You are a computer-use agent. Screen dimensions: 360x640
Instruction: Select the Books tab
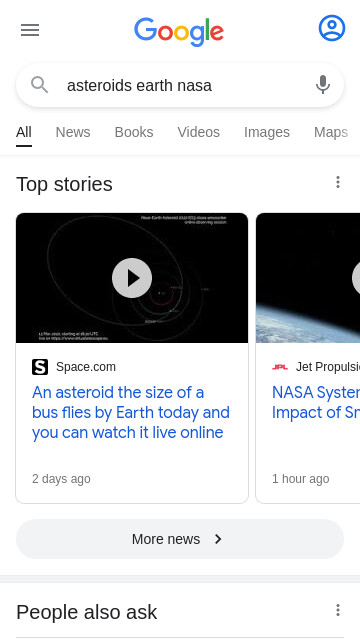(x=134, y=132)
